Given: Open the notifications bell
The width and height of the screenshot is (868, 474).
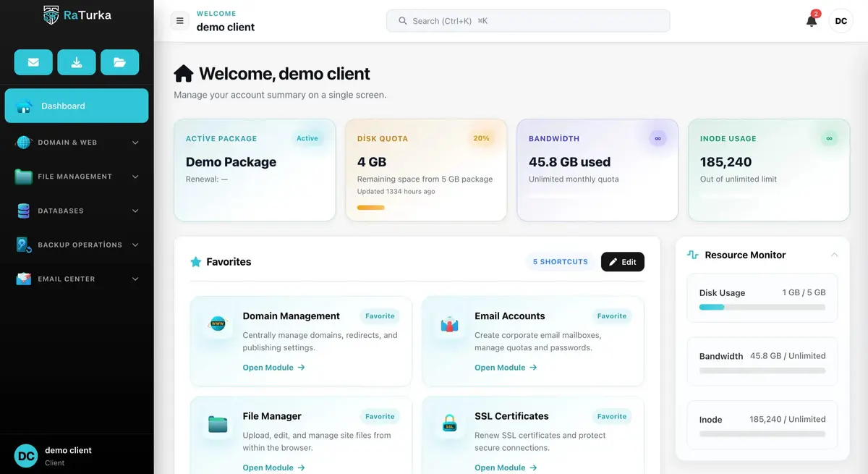Looking at the screenshot, I should tap(812, 20).
